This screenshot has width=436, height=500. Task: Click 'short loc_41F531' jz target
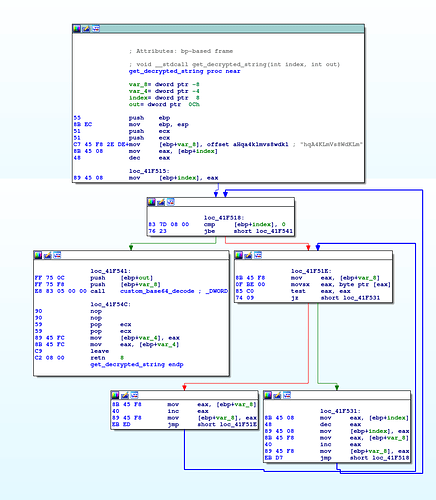350,298
